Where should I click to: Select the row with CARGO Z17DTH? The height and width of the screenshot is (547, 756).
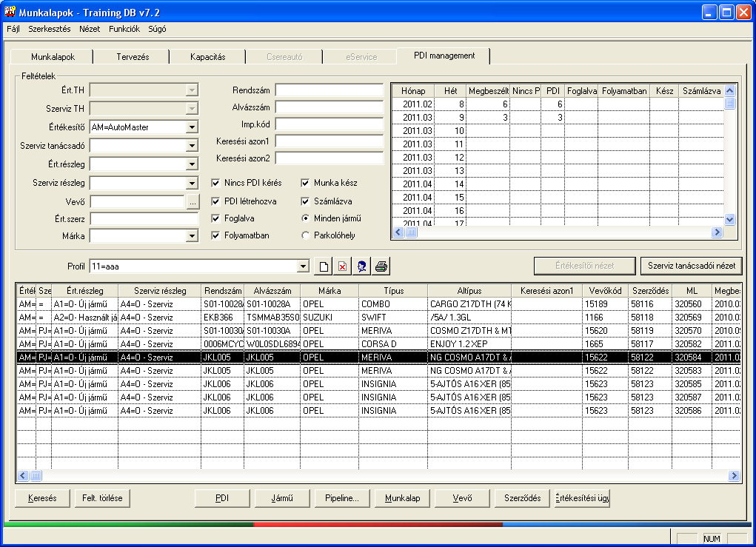(x=378, y=304)
